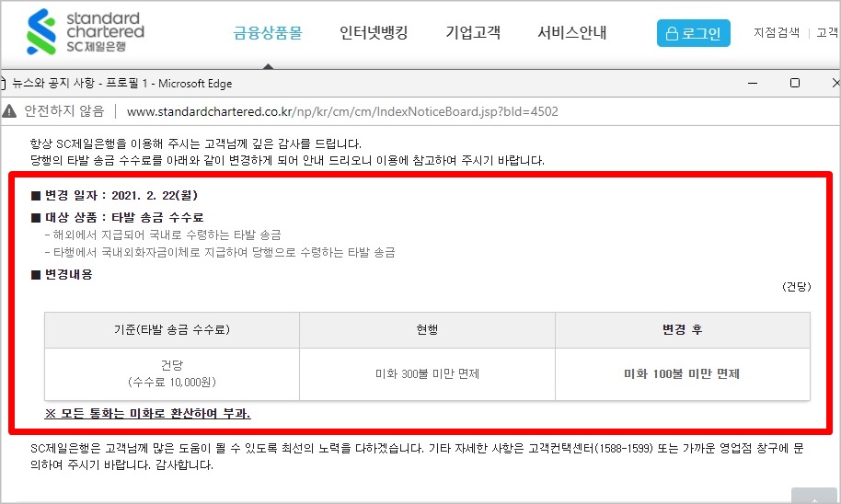This screenshot has width=841, height=504.
Task: Open the 서비스안내 menu
Action: [x=571, y=33]
